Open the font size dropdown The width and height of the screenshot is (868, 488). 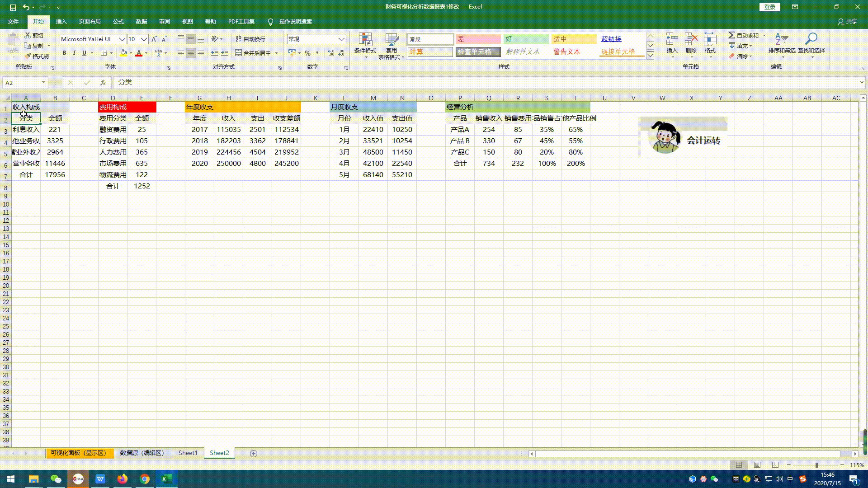point(144,39)
